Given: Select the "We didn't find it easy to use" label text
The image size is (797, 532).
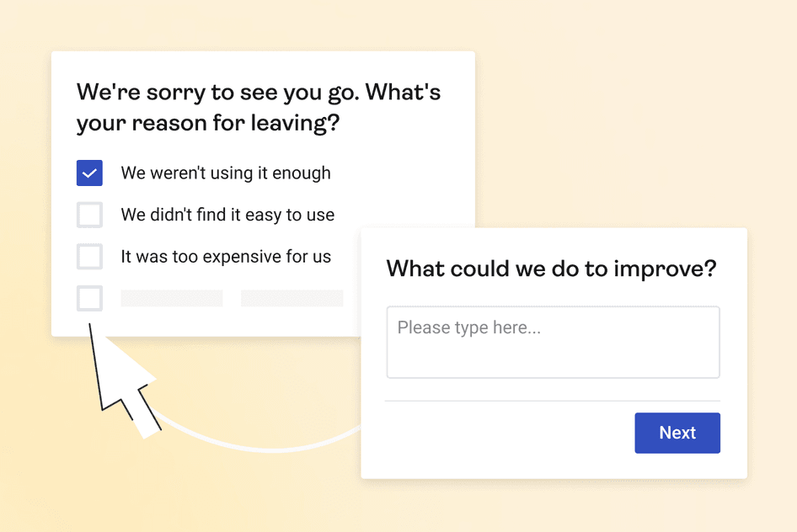Looking at the screenshot, I should click(x=227, y=215).
